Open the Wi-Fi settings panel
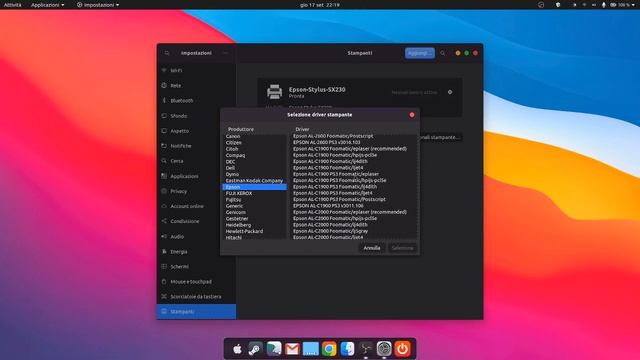The height and width of the screenshot is (360, 640). coord(196,70)
